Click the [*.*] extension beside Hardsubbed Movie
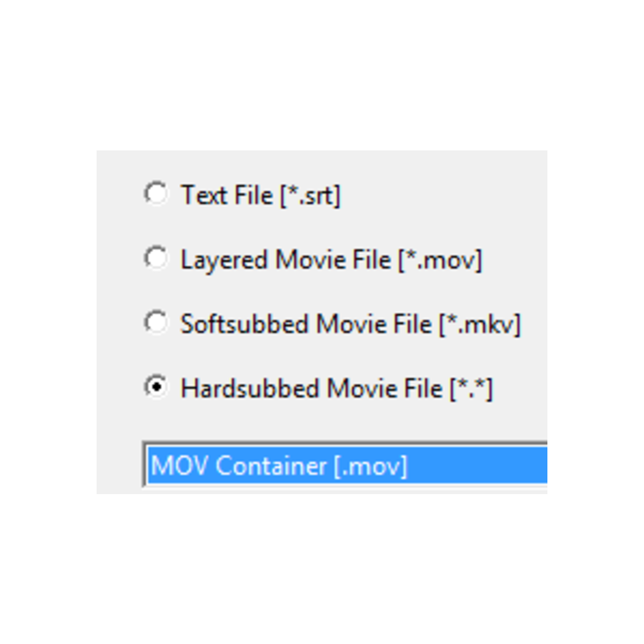The width and height of the screenshot is (644, 644). click(x=471, y=389)
